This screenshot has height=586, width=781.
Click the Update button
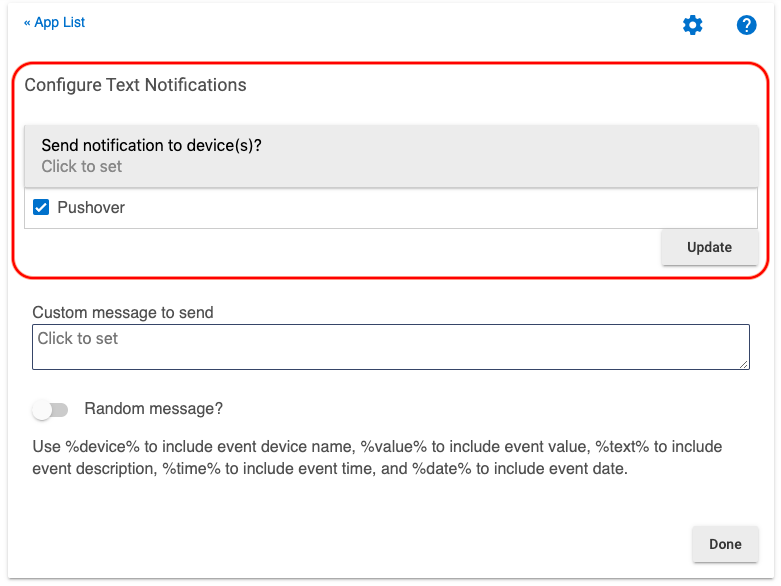point(709,247)
